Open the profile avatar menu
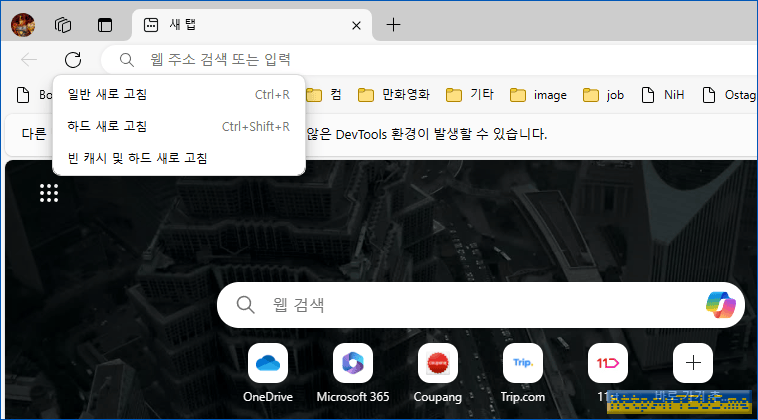Viewport: 758px width, 420px height. 23,25
